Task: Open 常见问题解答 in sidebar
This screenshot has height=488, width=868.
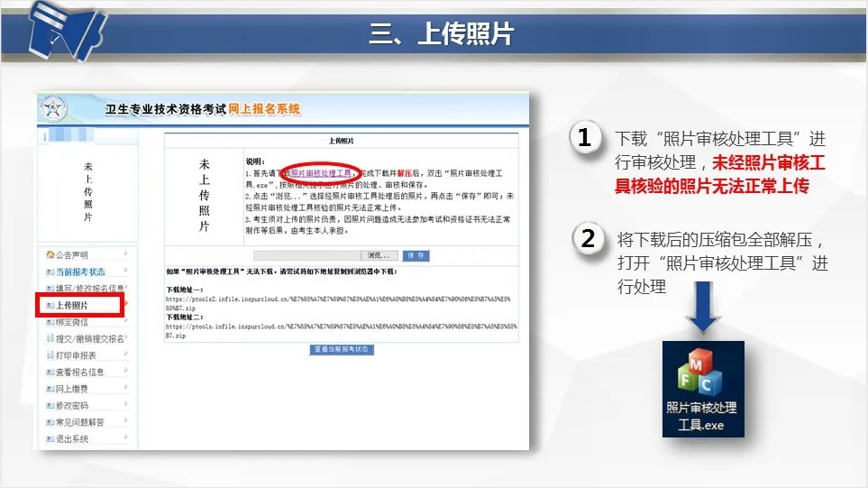Action: 80,422
